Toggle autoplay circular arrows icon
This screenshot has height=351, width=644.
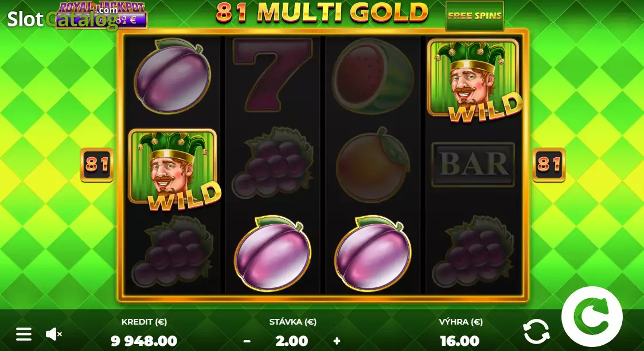(x=536, y=331)
